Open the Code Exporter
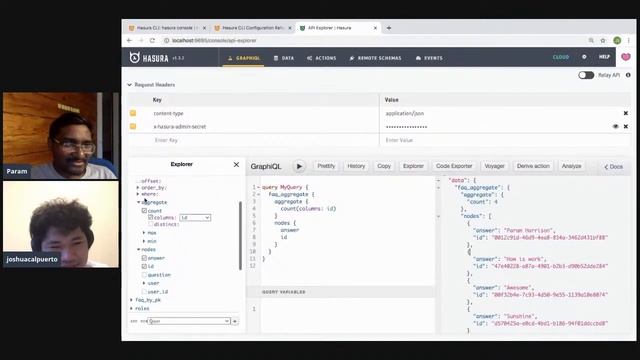This screenshot has width=640, height=360. [x=454, y=166]
